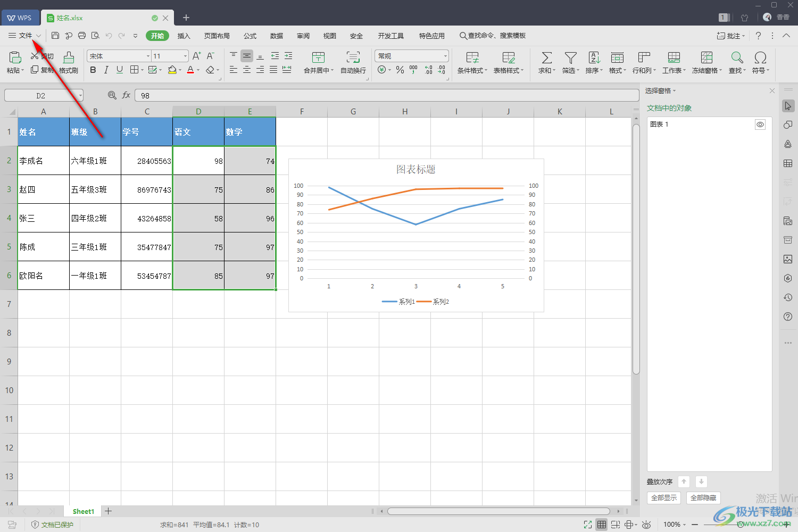
Task: Click 全部显示 button in selection pane
Action: tap(664, 498)
